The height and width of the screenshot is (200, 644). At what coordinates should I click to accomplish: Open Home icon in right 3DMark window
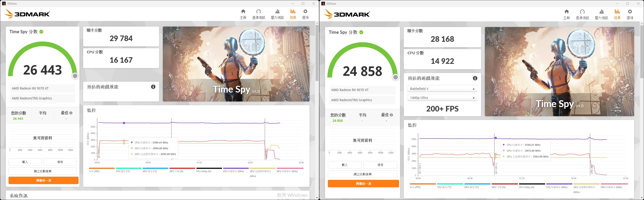click(566, 14)
